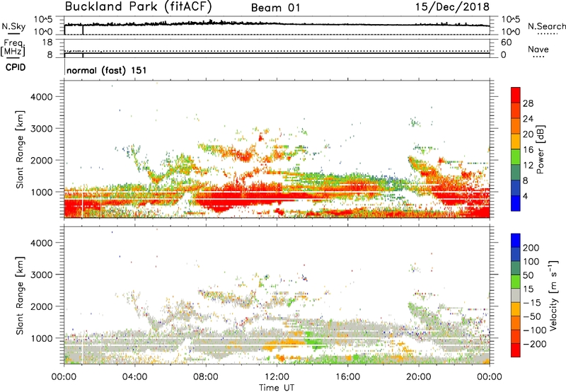
Task: Click the "50" velocity colorbar label
Action: pos(528,275)
